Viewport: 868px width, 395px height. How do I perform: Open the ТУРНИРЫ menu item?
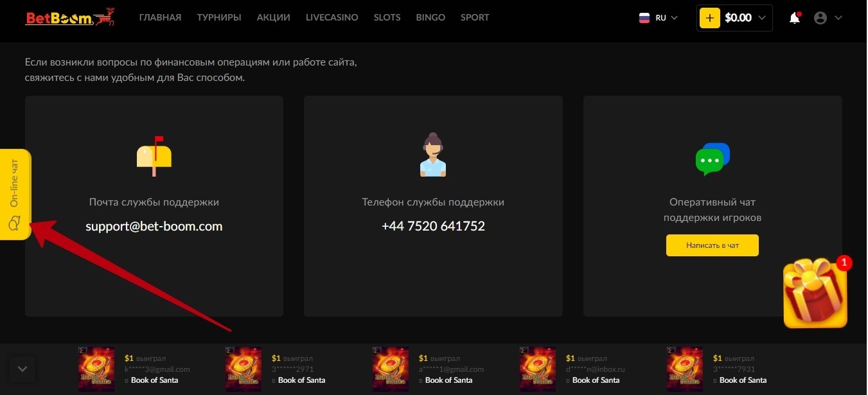pyautogui.click(x=219, y=17)
